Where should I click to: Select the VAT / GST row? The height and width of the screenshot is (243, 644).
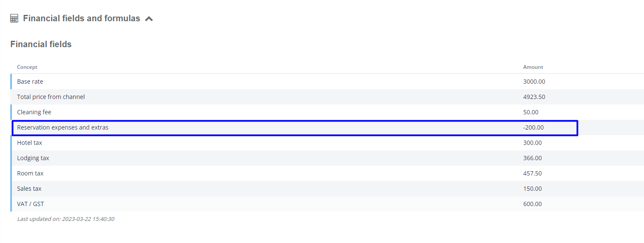pyautogui.click(x=327, y=204)
